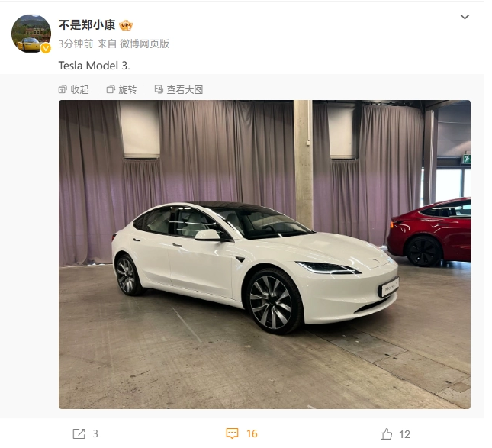Click the yellow verified V badge
The height and width of the screenshot is (448, 492).
tap(47, 48)
